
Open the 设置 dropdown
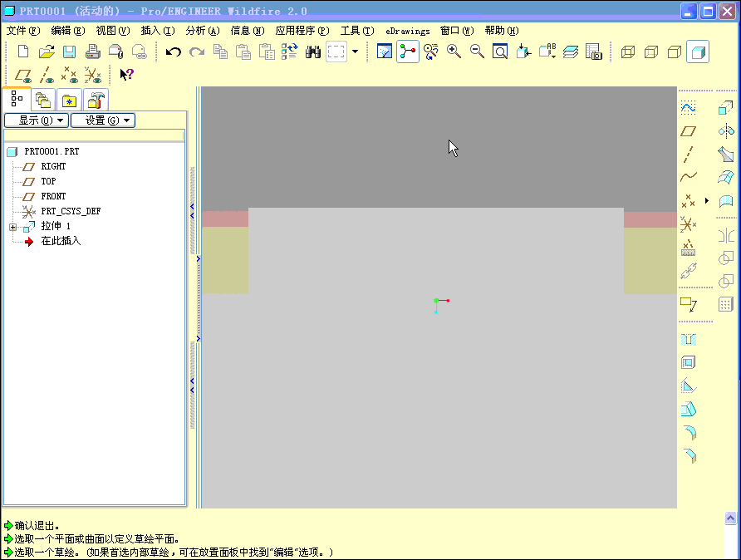coord(103,120)
